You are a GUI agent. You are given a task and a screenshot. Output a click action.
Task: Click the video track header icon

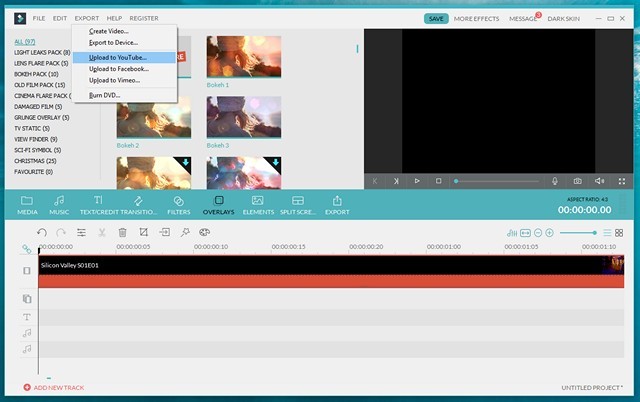pos(27,271)
